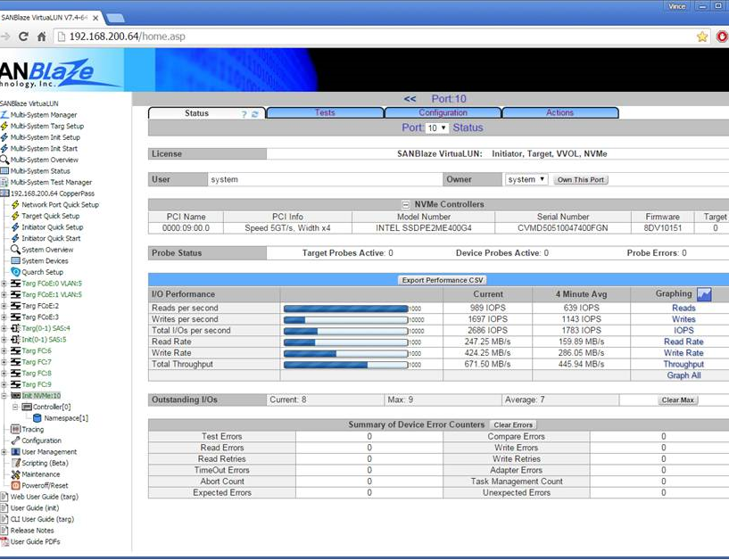Click the Clear Max button

point(677,400)
